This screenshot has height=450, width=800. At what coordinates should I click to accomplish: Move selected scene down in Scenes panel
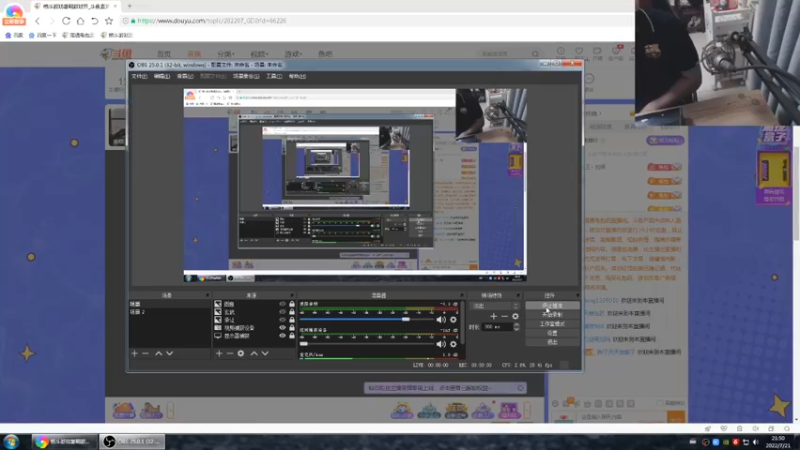point(169,353)
